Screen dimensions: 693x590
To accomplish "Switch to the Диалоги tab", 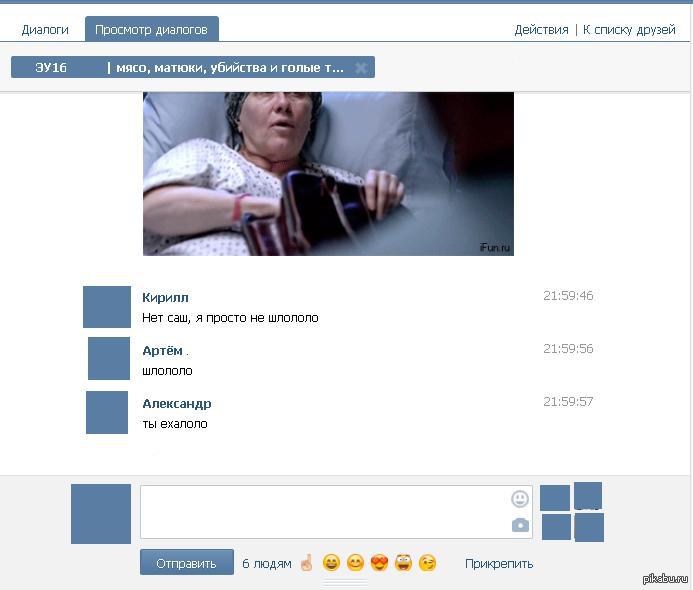I will (45, 30).
